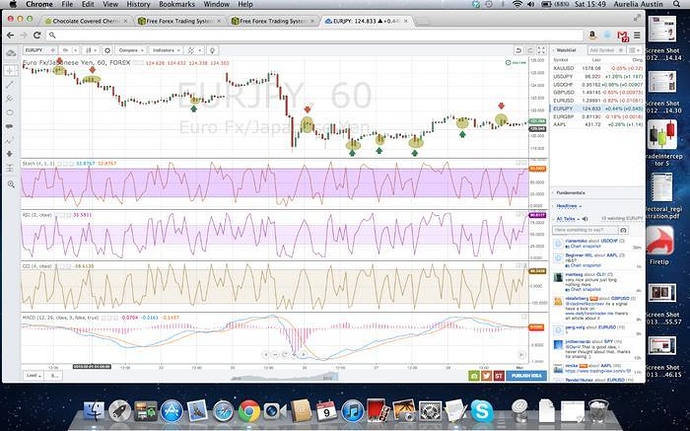690x431 pixels.
Task: Open the History menu
Action: (138, 4)
